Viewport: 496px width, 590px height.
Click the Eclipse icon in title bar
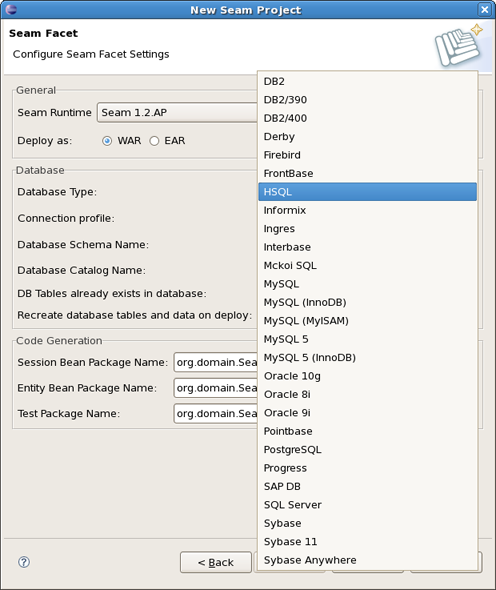point(11,9)
